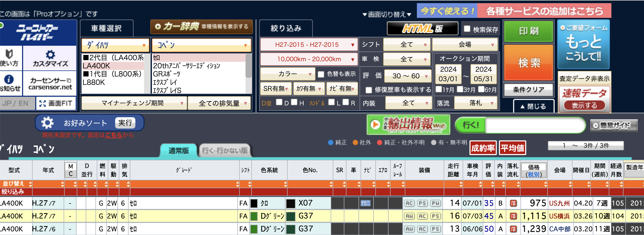This screenshot has width=644, height=235.
Task: Open the 画面切り替え menu
Action: pyautogui.click(x=387, y=14)
